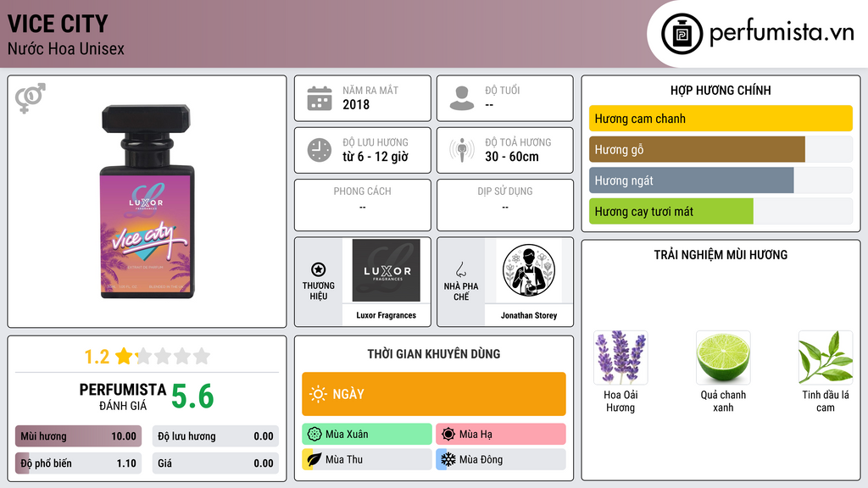
Task: Click the Hương cam chanh accord bar
Action: pos(721,119)
